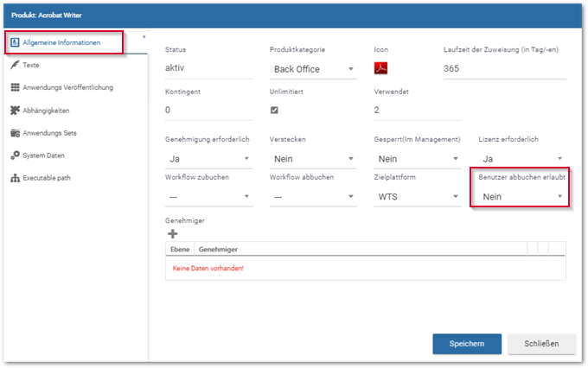This screenshot has height=368, width=588.
Task: Click the Schließen button
Action: click(x=541, y=344)
